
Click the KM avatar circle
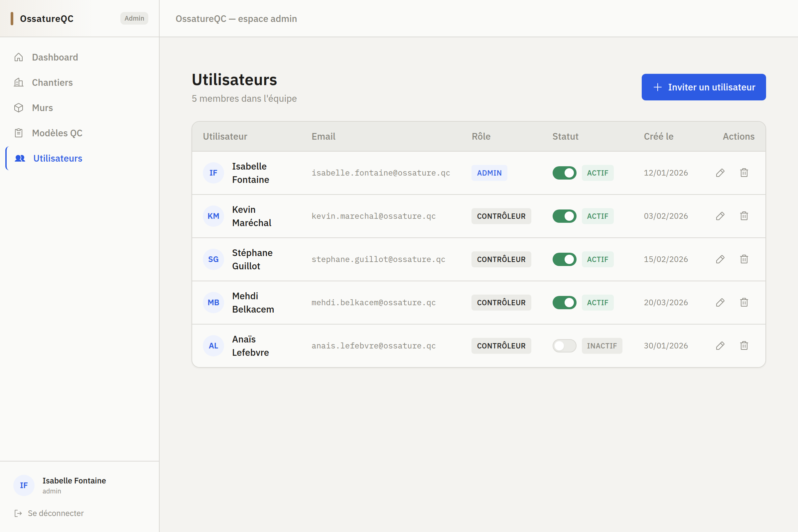tap(213, 216)
